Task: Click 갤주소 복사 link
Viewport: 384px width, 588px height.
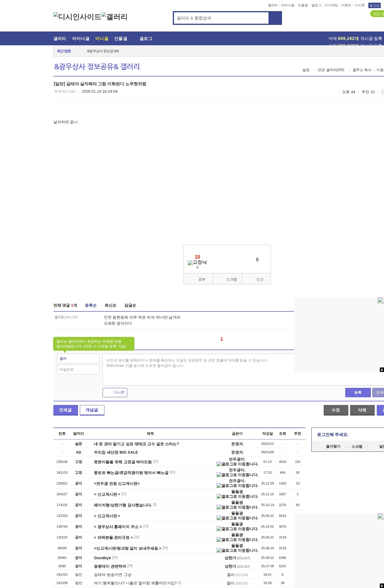Action: 362,70
